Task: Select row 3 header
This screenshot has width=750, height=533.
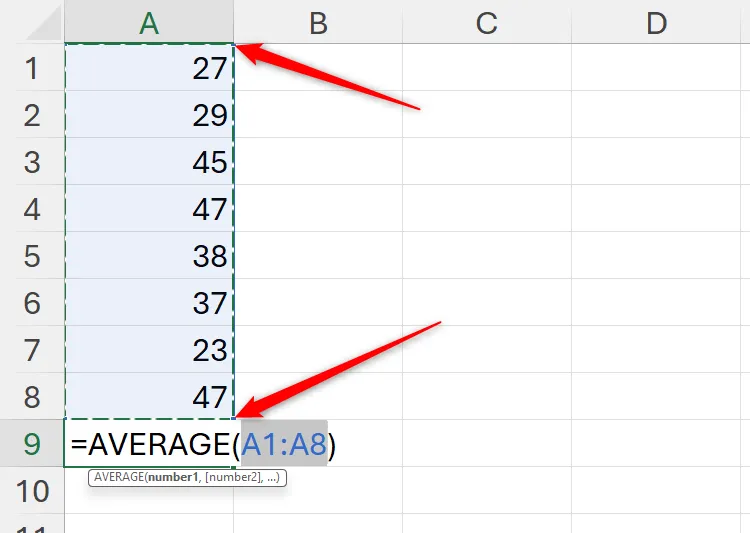Action: (32, 161)
